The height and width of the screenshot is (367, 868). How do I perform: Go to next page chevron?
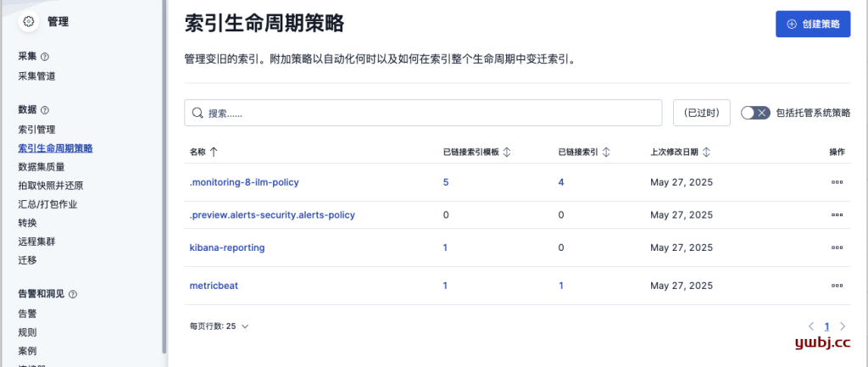[x=843, y=326]
